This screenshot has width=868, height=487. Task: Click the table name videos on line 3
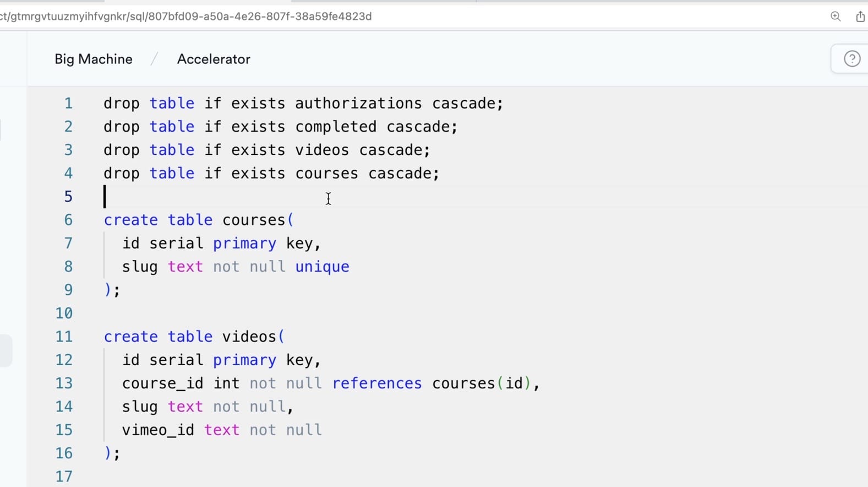(x=322, y=150)
